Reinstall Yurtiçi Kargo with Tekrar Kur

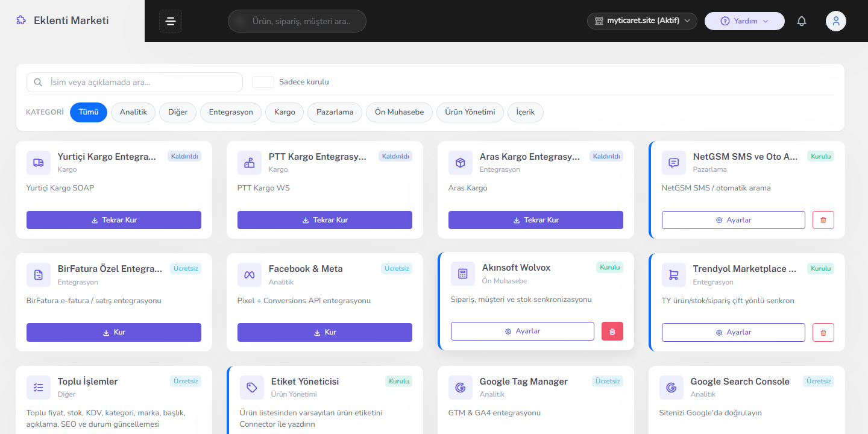point(114,220)
